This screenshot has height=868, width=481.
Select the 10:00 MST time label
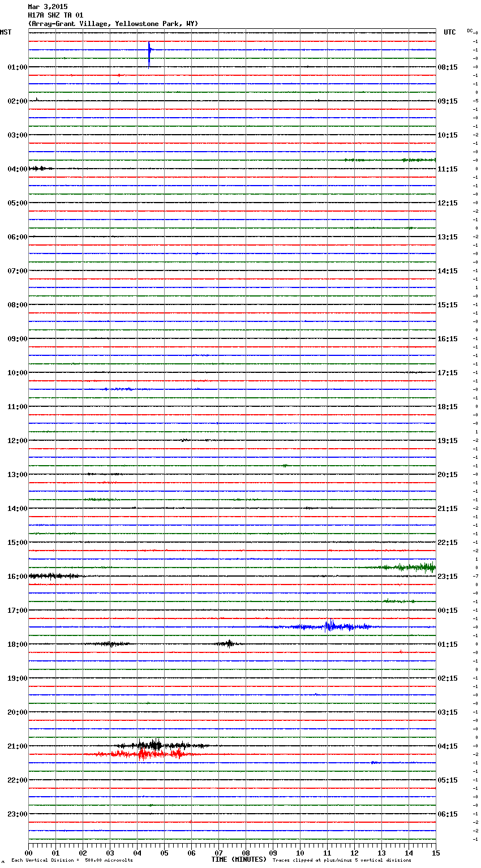point(18,373)
